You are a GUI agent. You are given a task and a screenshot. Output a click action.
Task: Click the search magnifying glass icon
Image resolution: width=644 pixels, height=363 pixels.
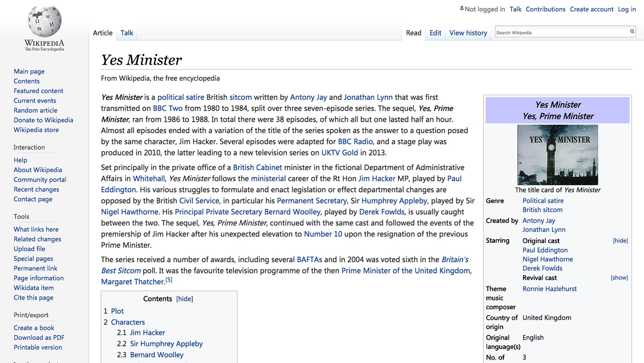tap(632, 32)
